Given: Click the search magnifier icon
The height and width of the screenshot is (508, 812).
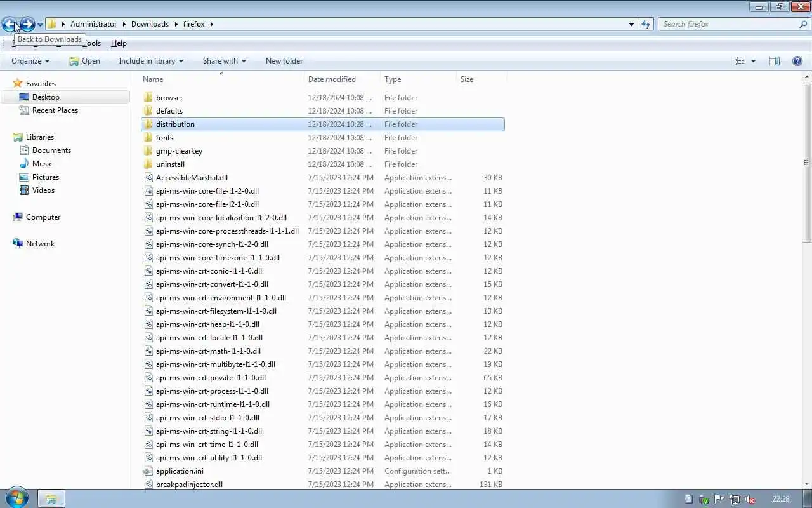Looking at the screenshot, I should (803, 24).
